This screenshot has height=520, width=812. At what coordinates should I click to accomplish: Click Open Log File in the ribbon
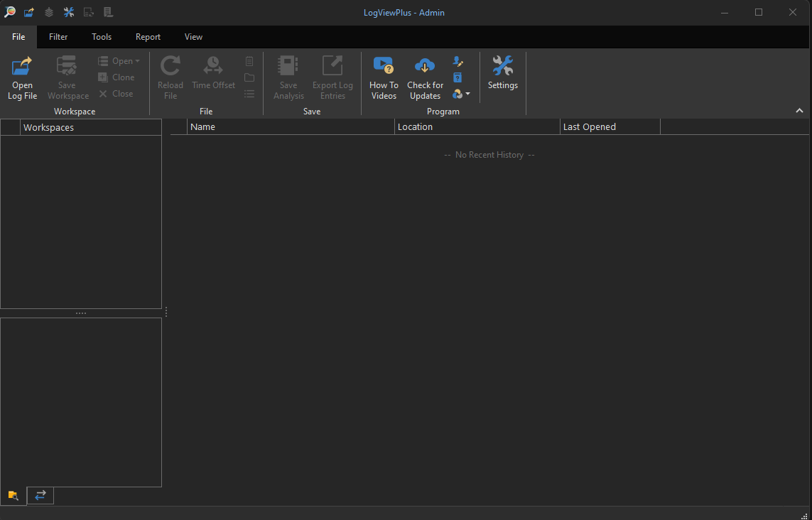pos(22,77)
